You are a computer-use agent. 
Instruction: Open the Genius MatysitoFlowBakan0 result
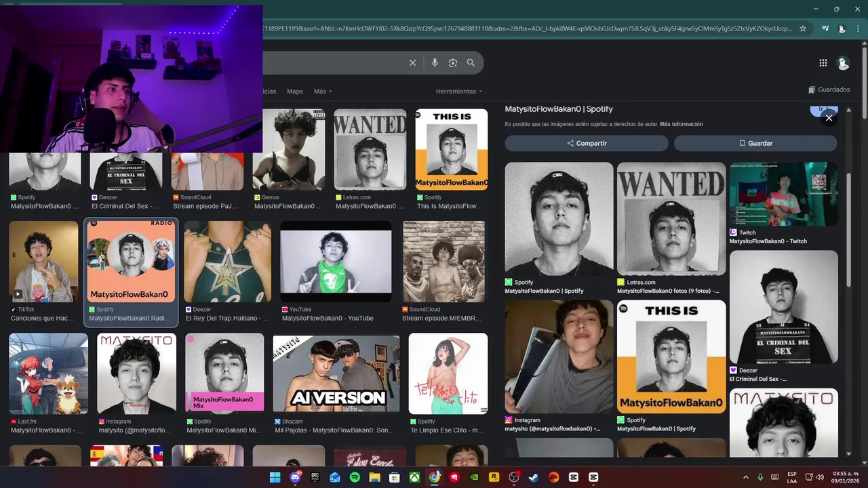click(x=289, y=149)
